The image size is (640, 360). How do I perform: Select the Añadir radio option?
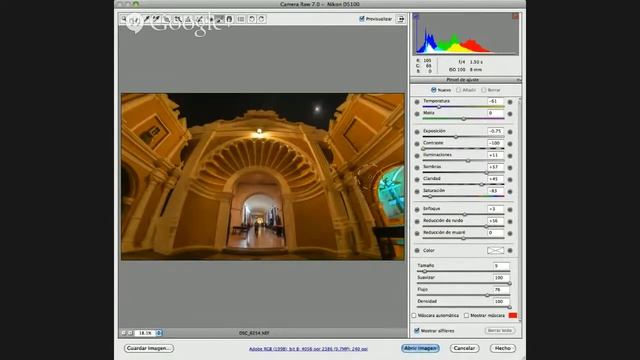tap(458, 90)
